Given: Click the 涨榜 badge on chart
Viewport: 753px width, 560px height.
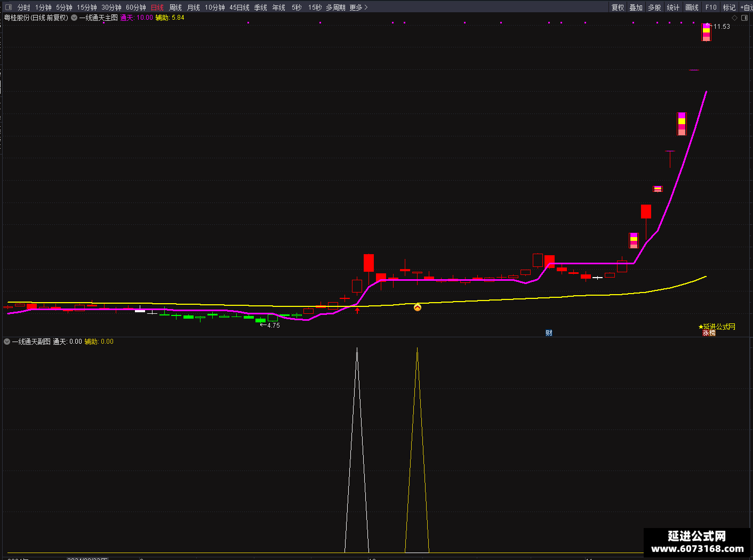Looking at the screenshot, I should [x=709, y=333].
